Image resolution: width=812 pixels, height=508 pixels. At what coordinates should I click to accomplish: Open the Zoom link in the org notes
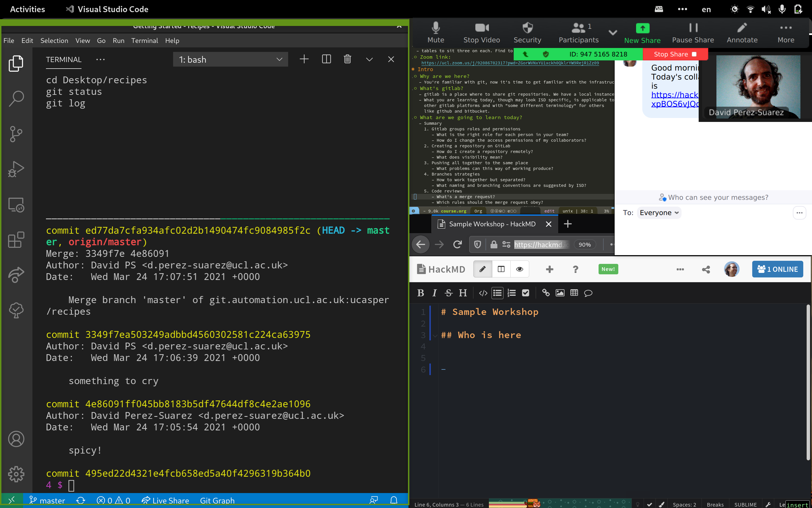510,63
